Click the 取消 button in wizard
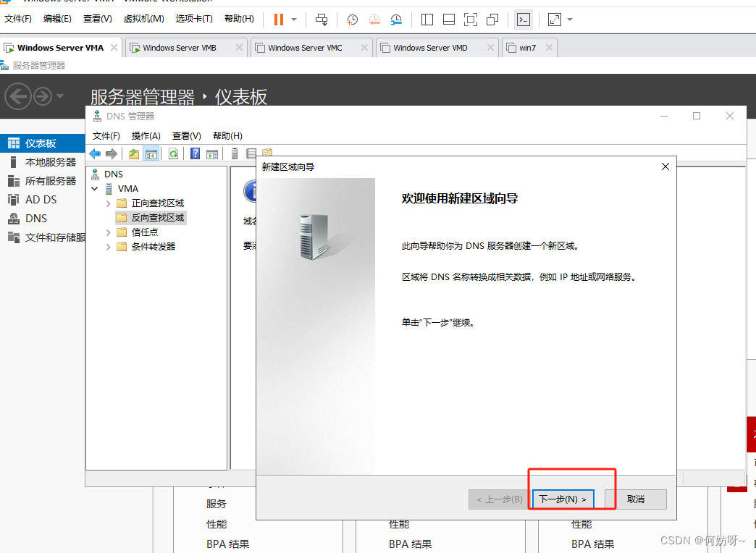Image resolution: width=756 pixels, height=553 pixels. [x=636, y=499]
